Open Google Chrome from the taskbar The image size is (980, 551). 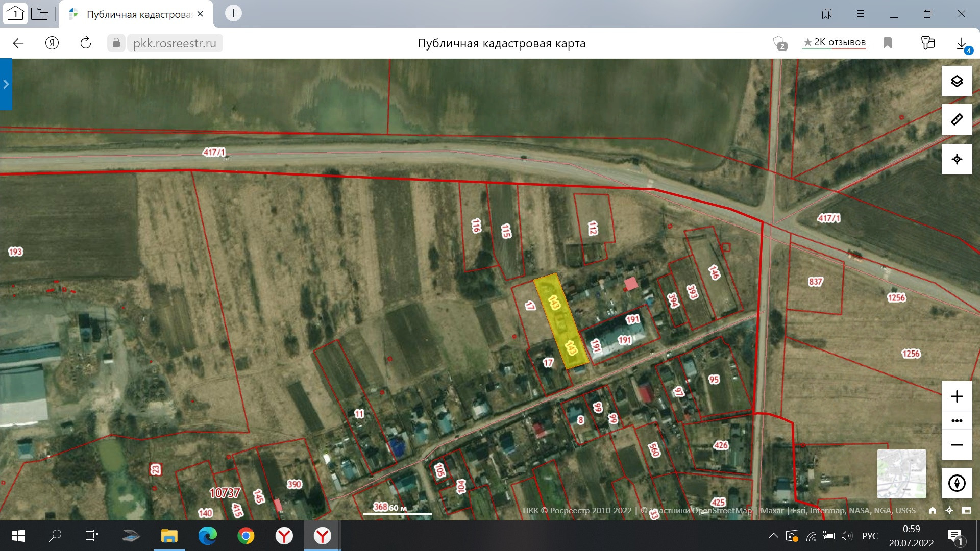[246, 536]
